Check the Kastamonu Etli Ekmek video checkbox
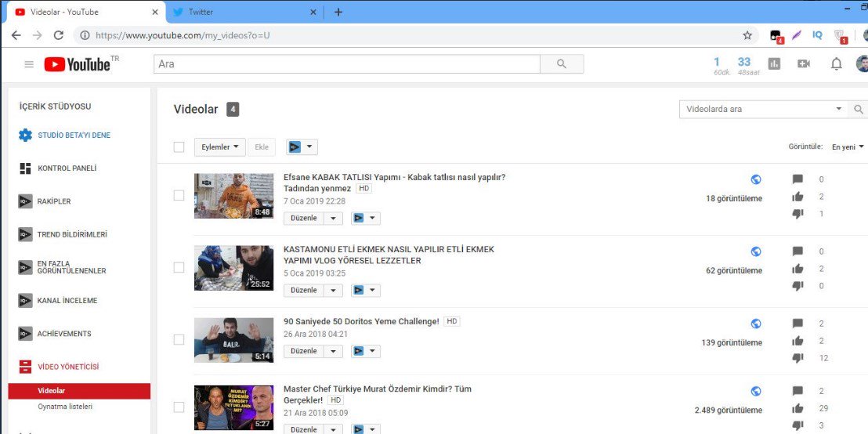This screenshot has height=434, width=868. coord(179,267)
